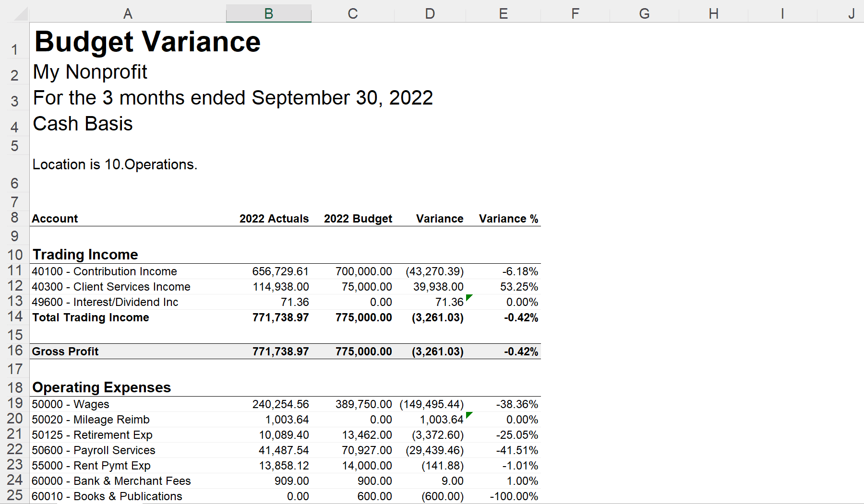Click the Gross Profit label cell

click(x=65, y=352)
